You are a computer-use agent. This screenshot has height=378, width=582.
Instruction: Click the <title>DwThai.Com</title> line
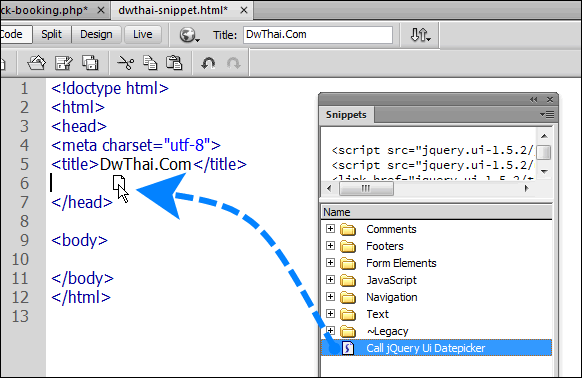149,164
